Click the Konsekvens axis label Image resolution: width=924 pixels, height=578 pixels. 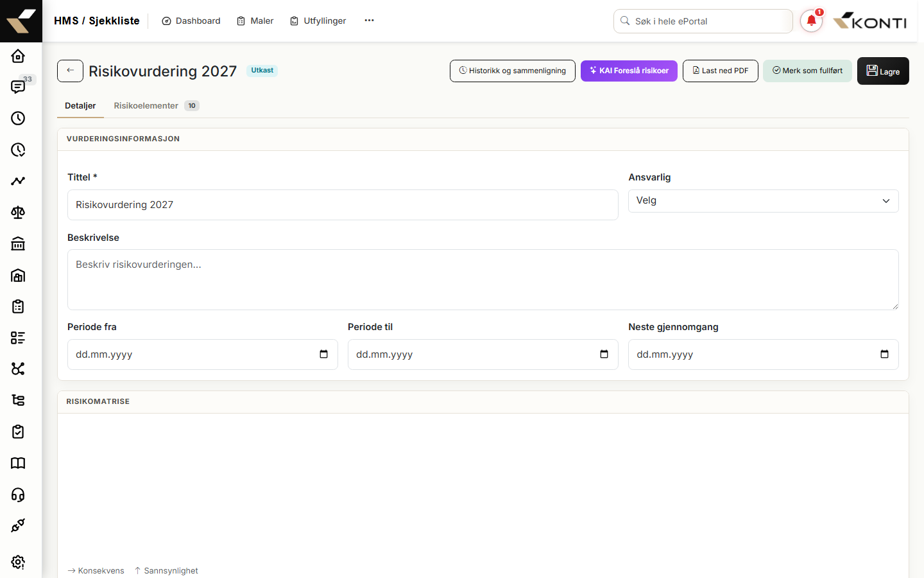(96, 571)
